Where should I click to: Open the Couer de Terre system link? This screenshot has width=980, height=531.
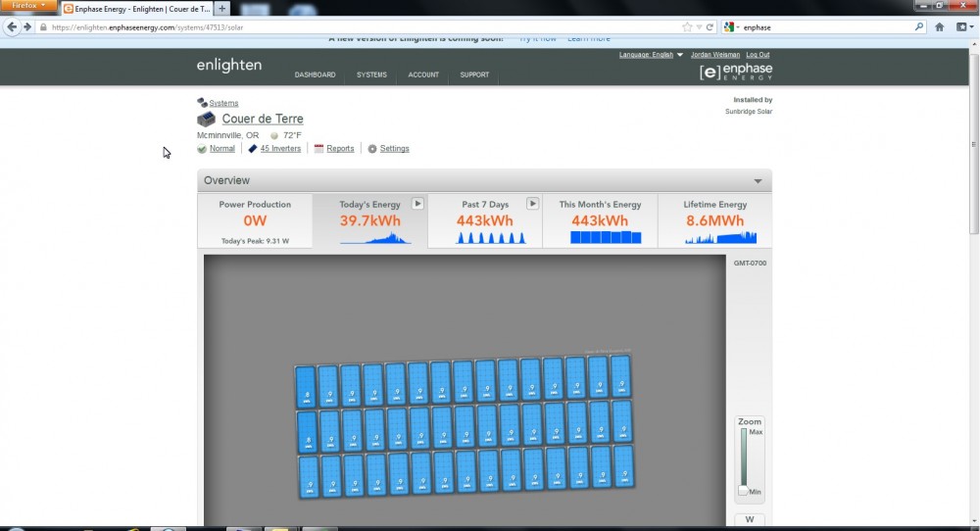(x=263, y=119)
